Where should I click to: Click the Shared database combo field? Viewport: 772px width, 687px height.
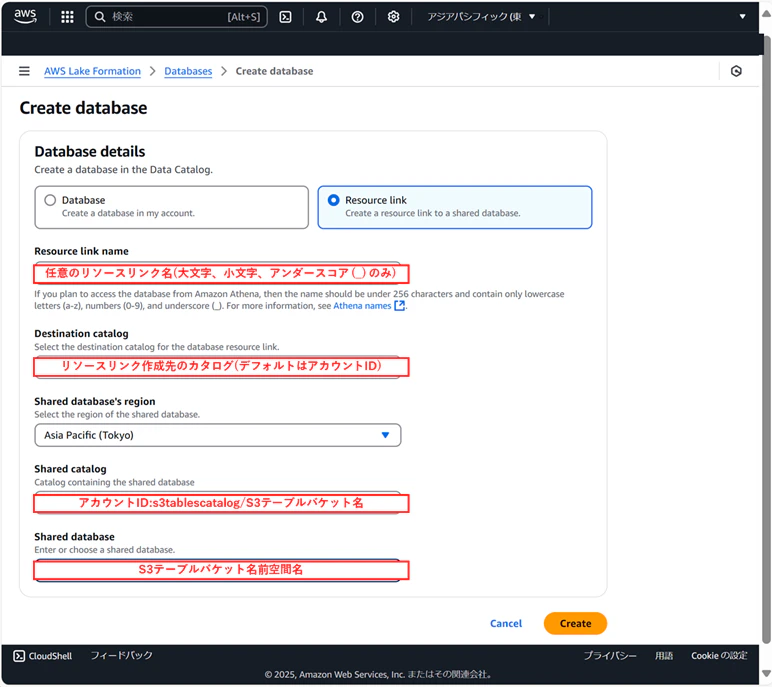click(x=221, y=570)
